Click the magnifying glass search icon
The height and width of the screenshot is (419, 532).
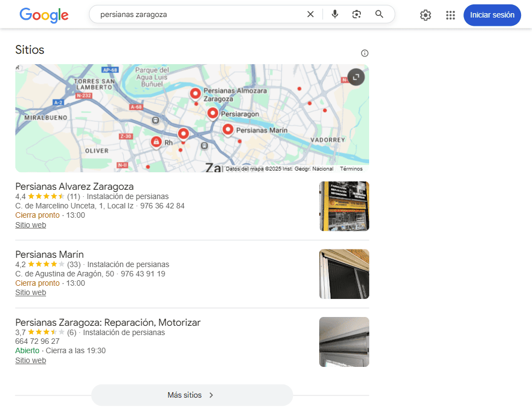pos(379,14)
